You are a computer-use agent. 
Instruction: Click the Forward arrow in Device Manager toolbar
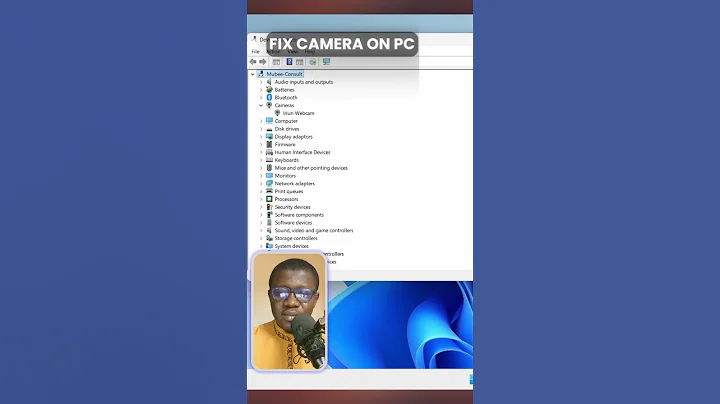[x=263, y=62]
